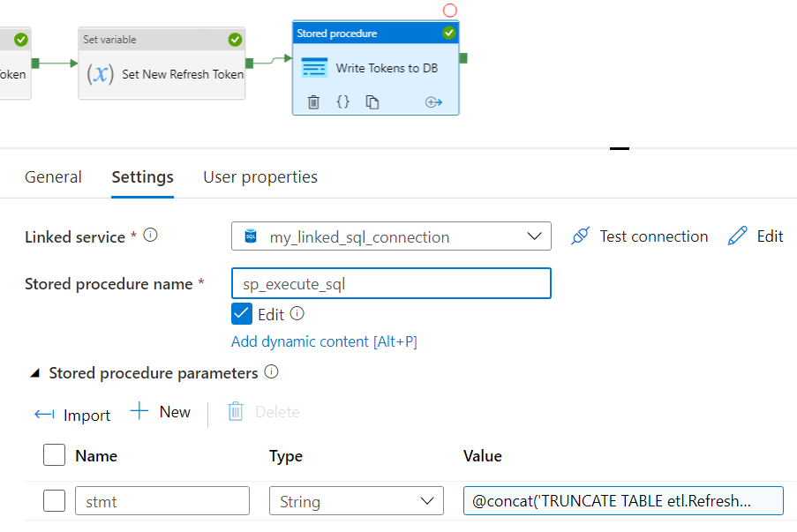Open the String type dropdown
This screenshot has height=532, width=797.
click(x=431, y=500)
